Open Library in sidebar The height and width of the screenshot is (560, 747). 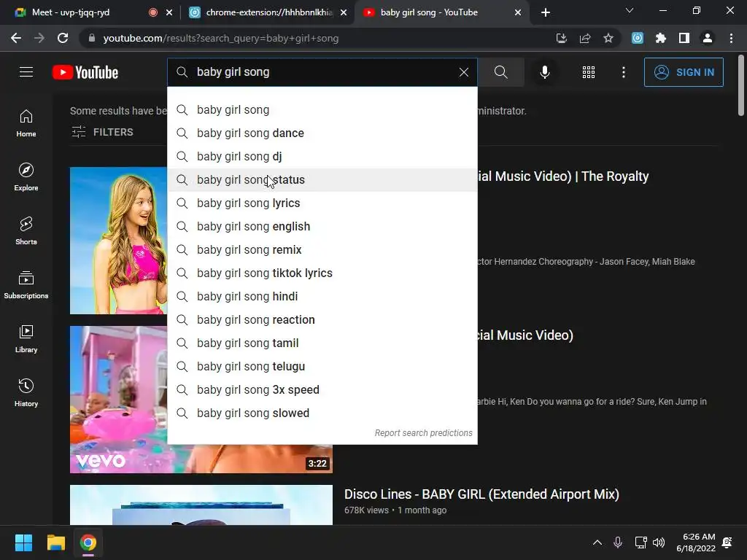click(26, 338)
